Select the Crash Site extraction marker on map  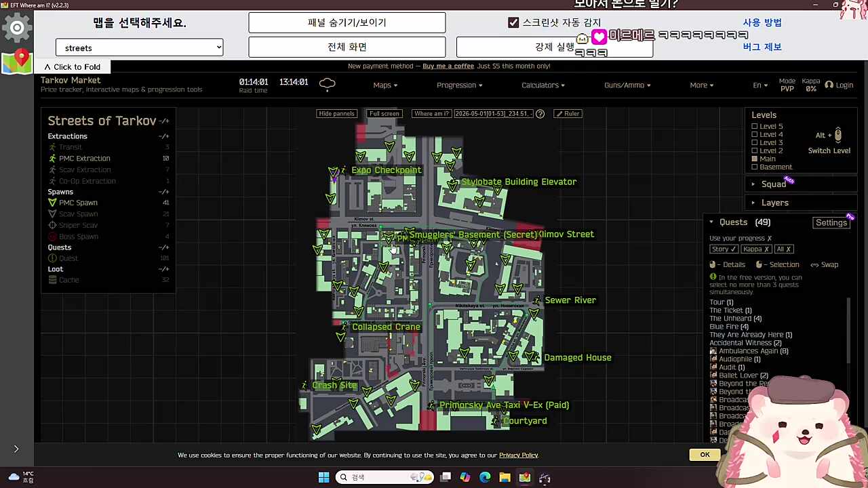coord(304,385)
